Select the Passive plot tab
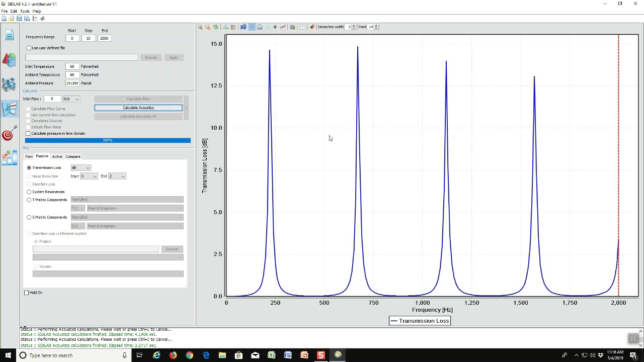 42,156
